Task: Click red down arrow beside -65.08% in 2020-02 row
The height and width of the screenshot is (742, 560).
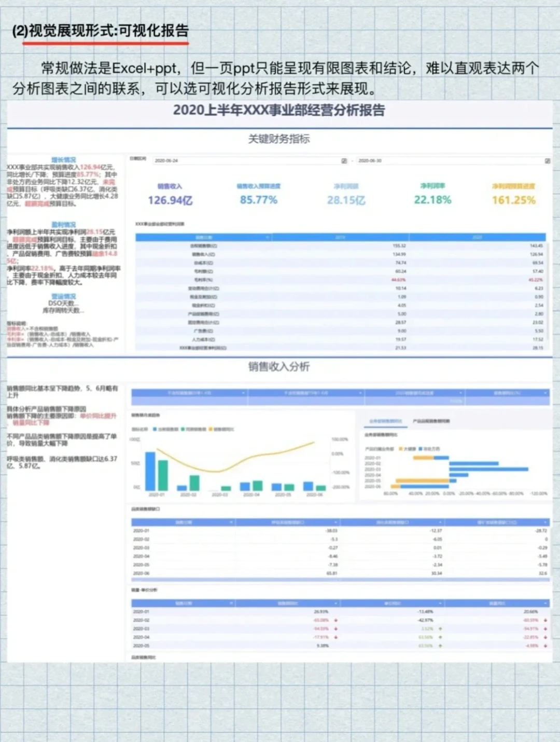Action: pos(336,620)
